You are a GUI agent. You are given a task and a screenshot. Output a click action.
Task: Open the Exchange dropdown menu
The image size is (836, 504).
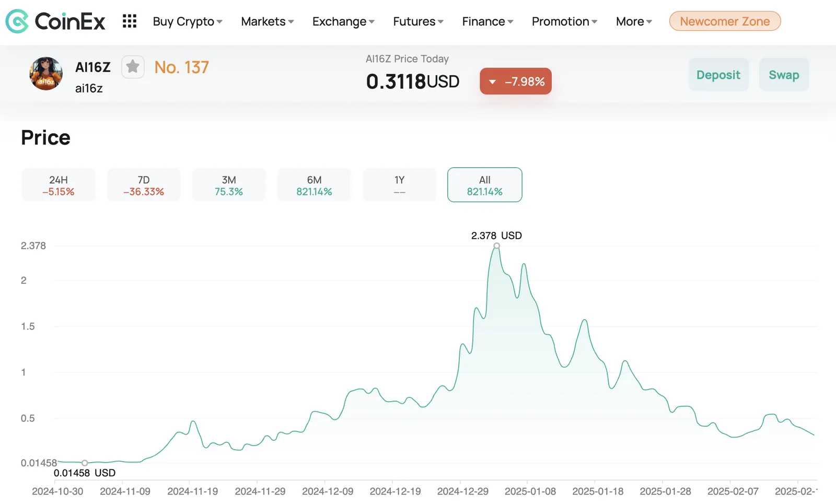pyautogui.click(x=343, y=21)
